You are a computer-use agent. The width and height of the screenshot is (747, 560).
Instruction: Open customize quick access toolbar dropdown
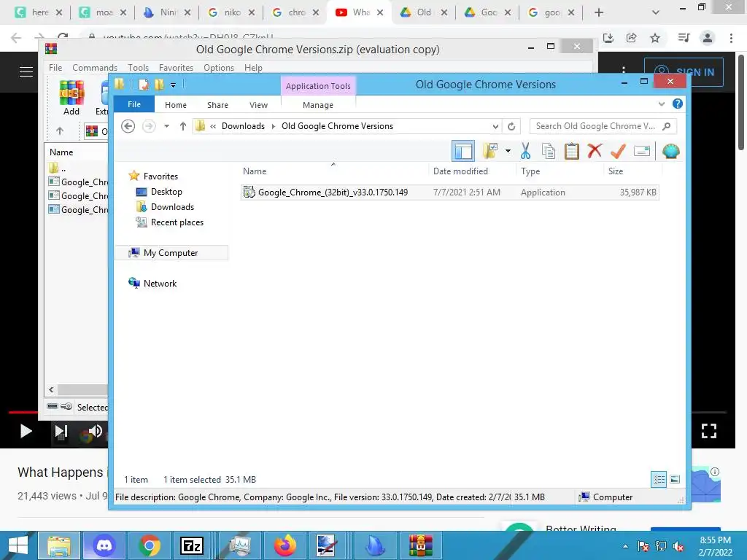point(174,85)
